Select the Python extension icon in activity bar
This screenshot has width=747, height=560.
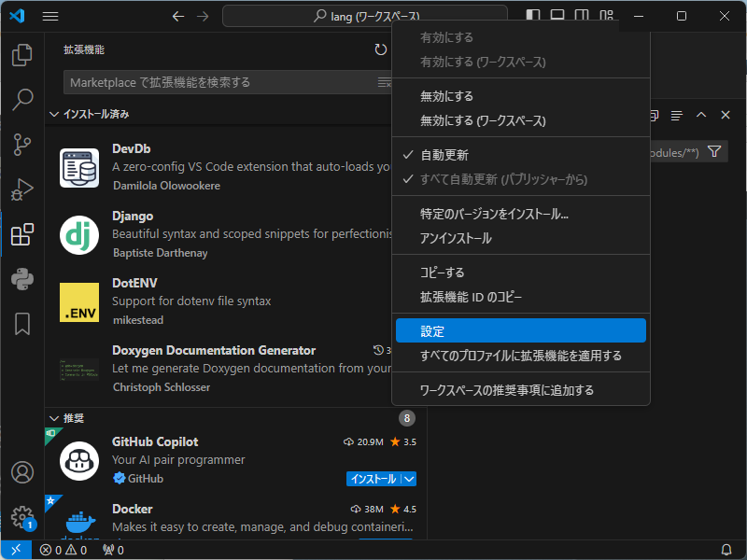click(22, 277)
